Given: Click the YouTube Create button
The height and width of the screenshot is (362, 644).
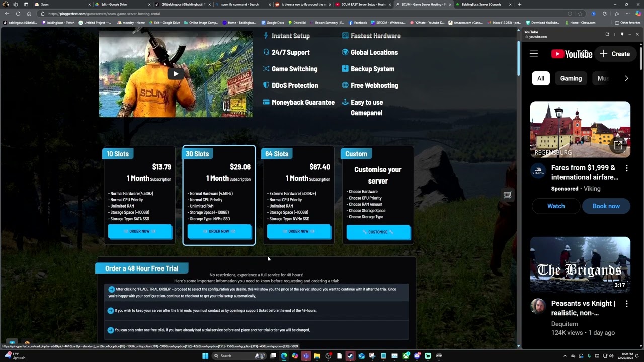Looking at the screenshot, I should pos(615,54).
